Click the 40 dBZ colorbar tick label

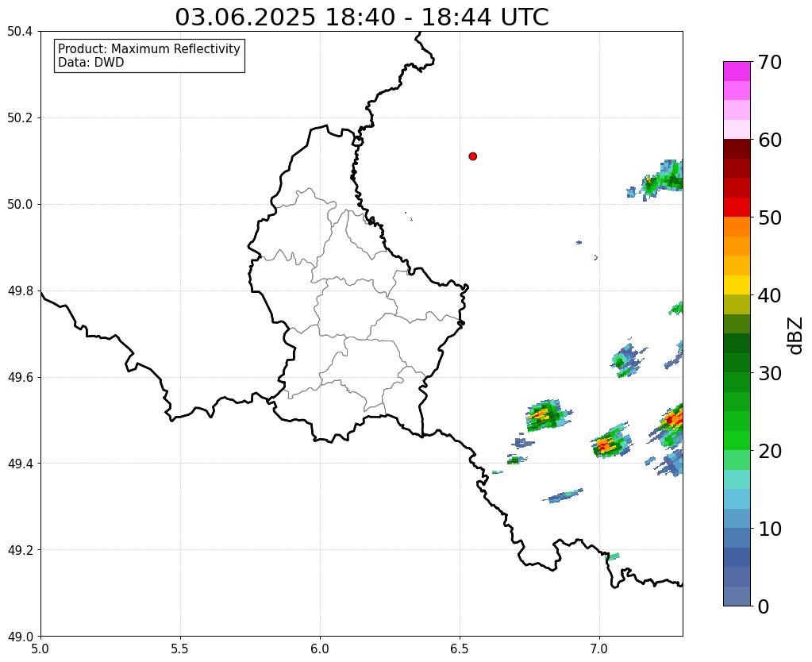tap(770, 295)
